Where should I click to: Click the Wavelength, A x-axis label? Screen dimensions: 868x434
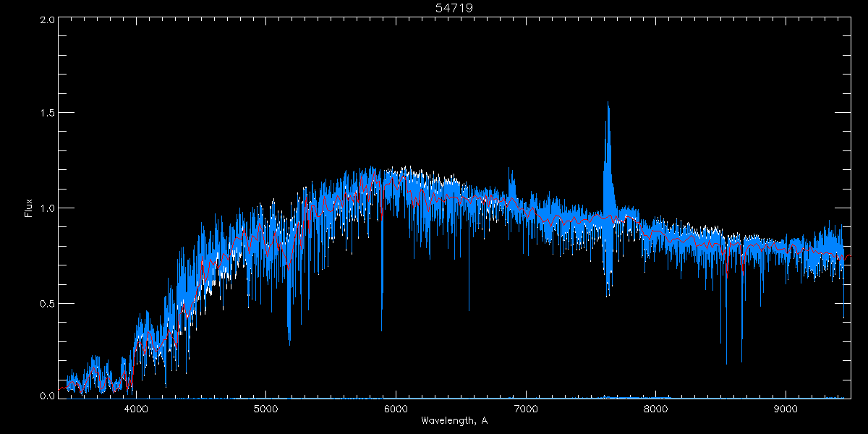coord(454,420)
